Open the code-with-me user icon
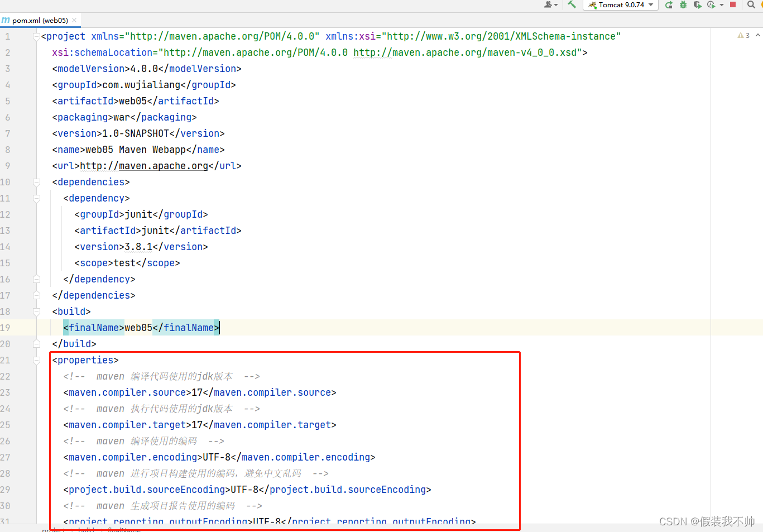The width and height of the screenshot is (763, 532). [550, 4]
